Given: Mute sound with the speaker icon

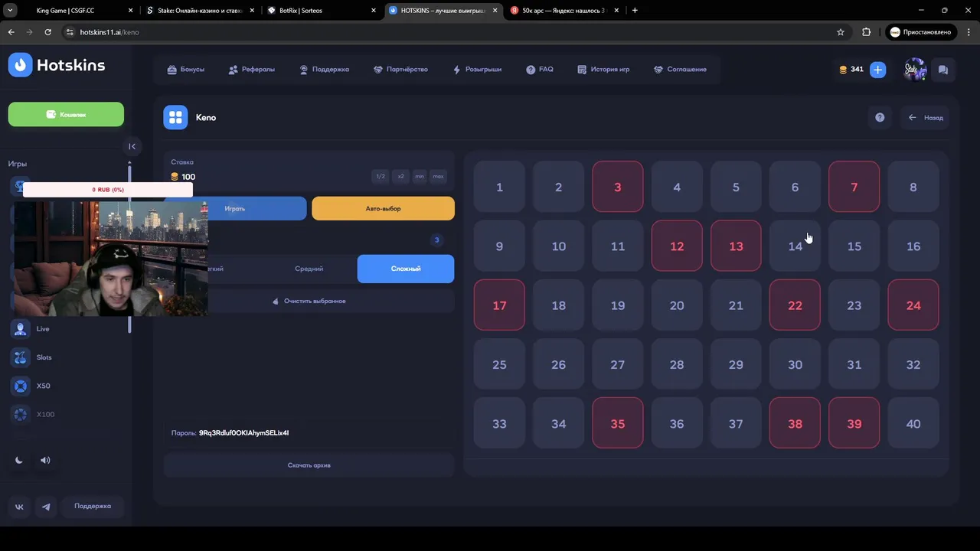Looking at the screenshot, I should 45,460.
